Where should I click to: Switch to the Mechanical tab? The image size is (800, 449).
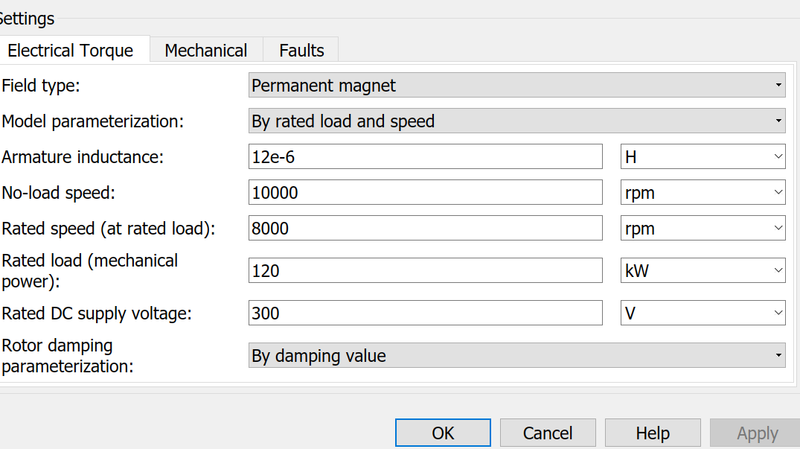click(x=205, y=50)
